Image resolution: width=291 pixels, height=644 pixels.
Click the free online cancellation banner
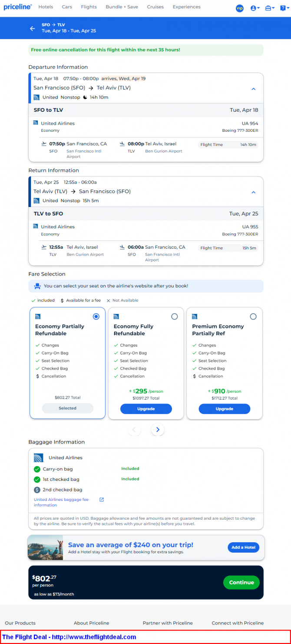click(146, 50)
